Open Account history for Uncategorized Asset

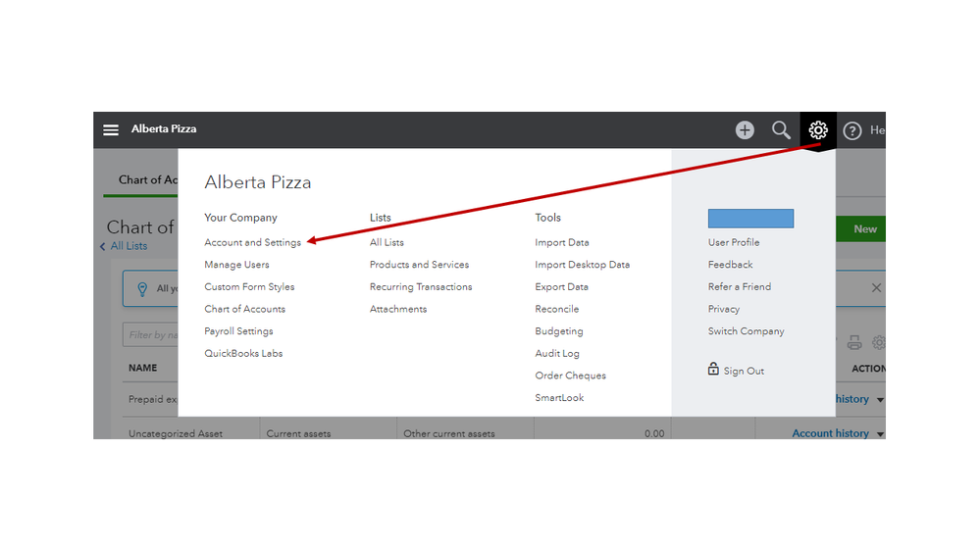pos(831,433)
